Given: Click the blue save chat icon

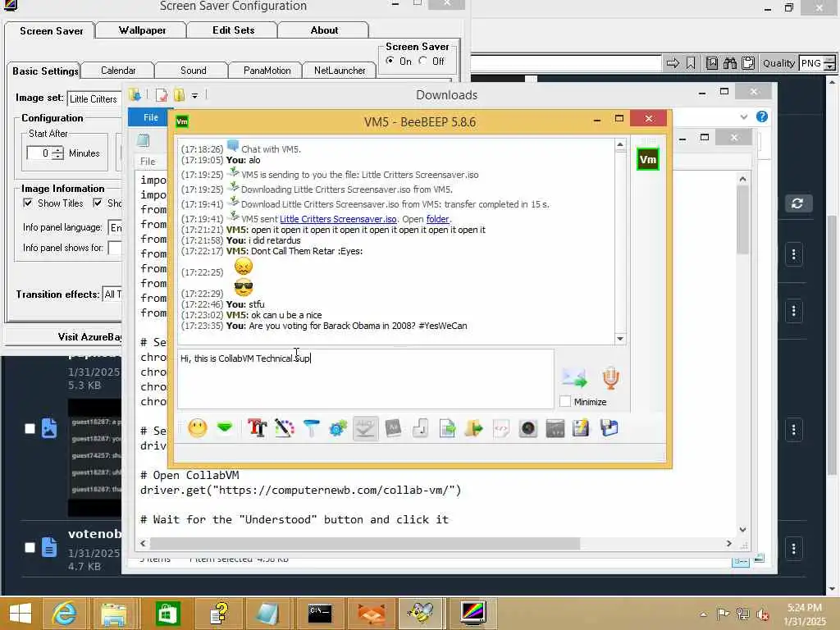Looking at the screenshot, I should 609,428.
